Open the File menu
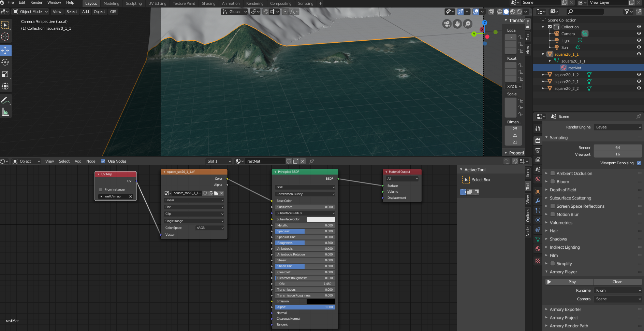This screenshot has width=644, height=331. (x=11, y=3)
